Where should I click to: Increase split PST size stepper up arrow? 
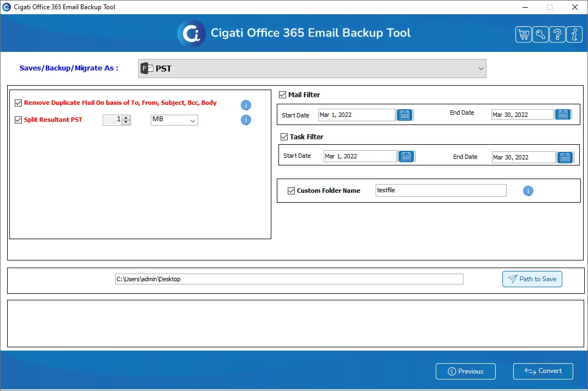coord(126,118)
